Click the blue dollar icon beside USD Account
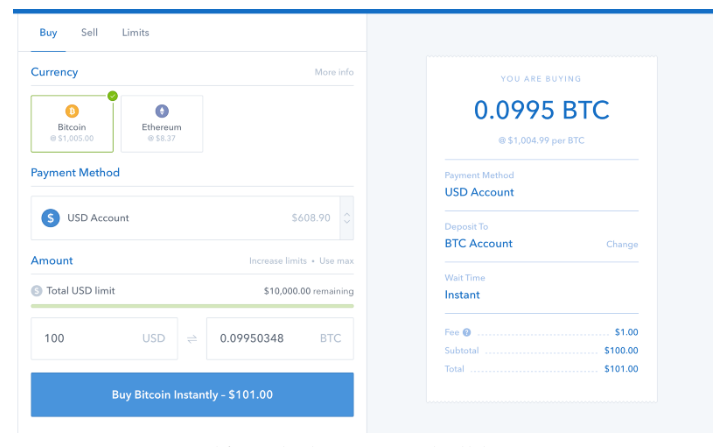 (x=51, y=218)
